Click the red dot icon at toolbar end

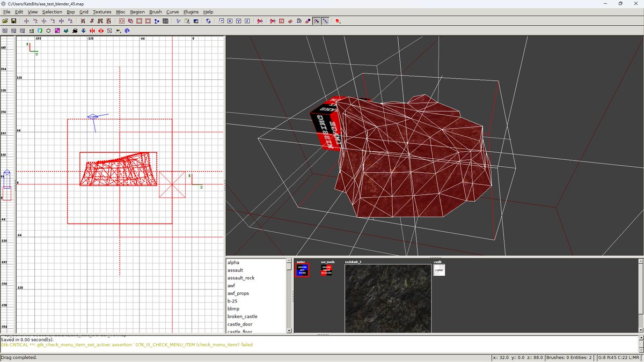pyautogui.click(x=338, y=21)
